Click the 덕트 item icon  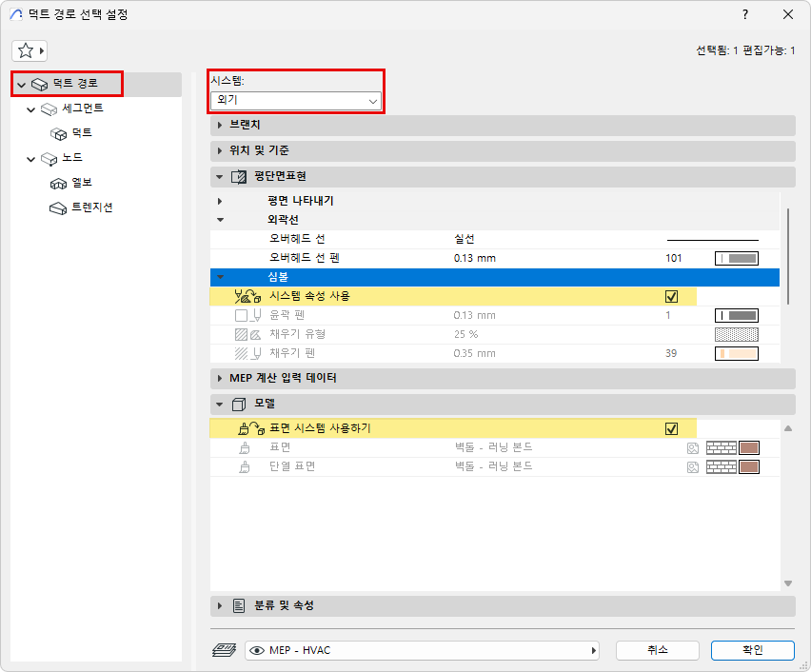coord(58,134)
